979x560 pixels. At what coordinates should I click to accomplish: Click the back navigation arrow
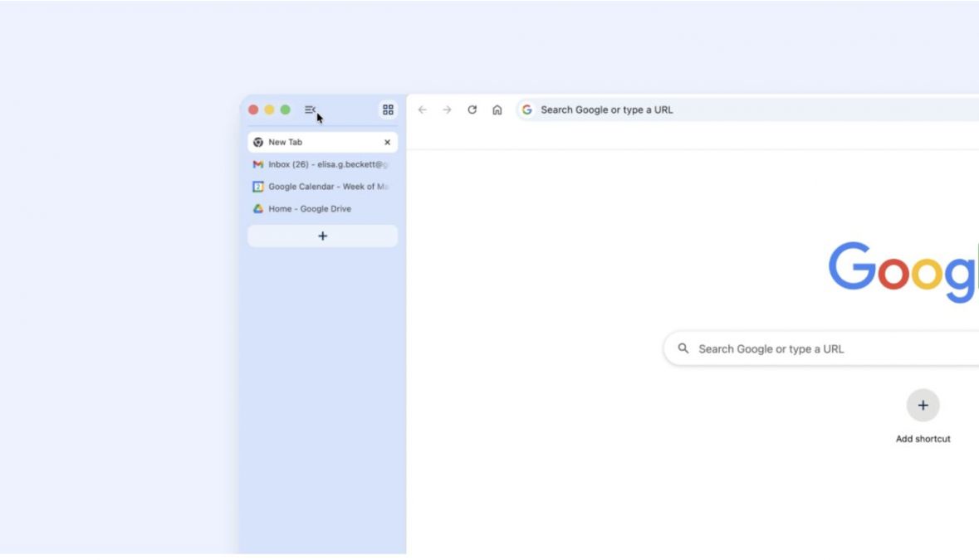[423, 109]
